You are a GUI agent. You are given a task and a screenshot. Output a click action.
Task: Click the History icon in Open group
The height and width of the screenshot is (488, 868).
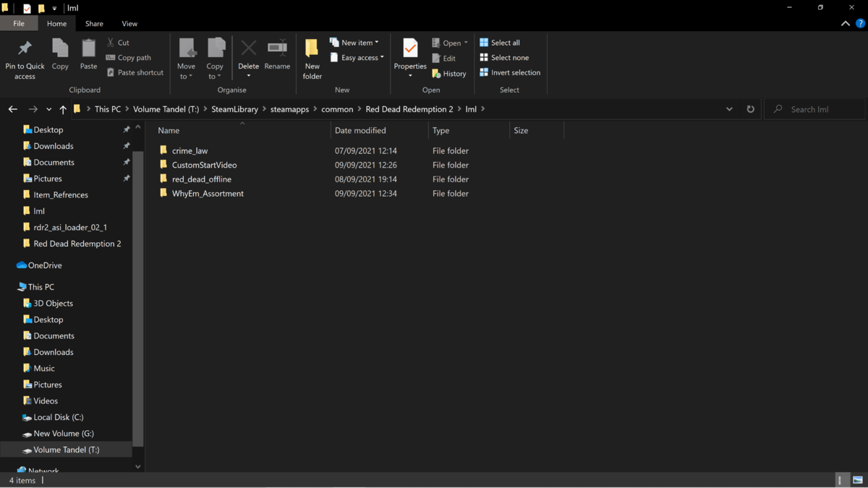[x=448, y=74]
